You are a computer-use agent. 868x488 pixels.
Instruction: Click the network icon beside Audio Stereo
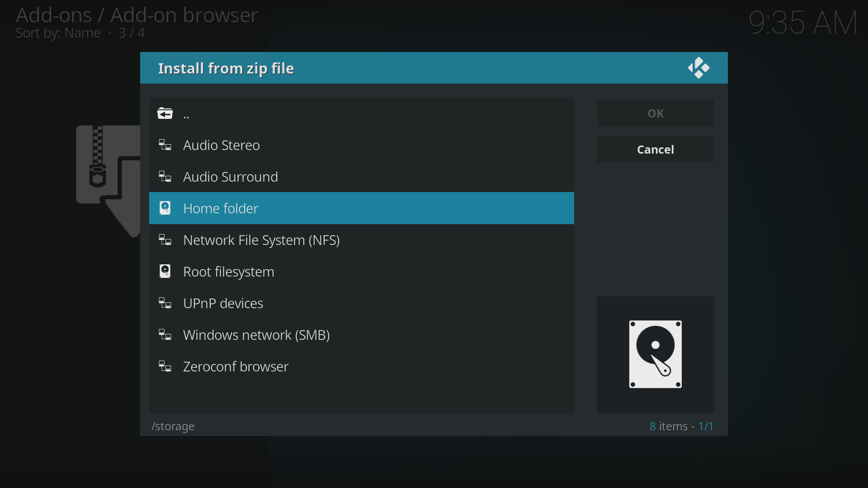click(x=165, y=145)
